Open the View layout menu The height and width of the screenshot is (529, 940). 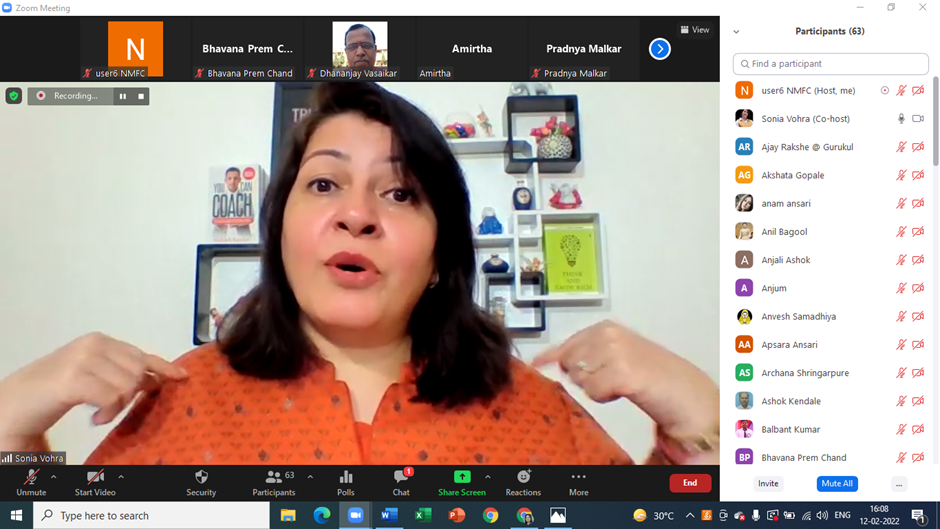click(695, 30)
